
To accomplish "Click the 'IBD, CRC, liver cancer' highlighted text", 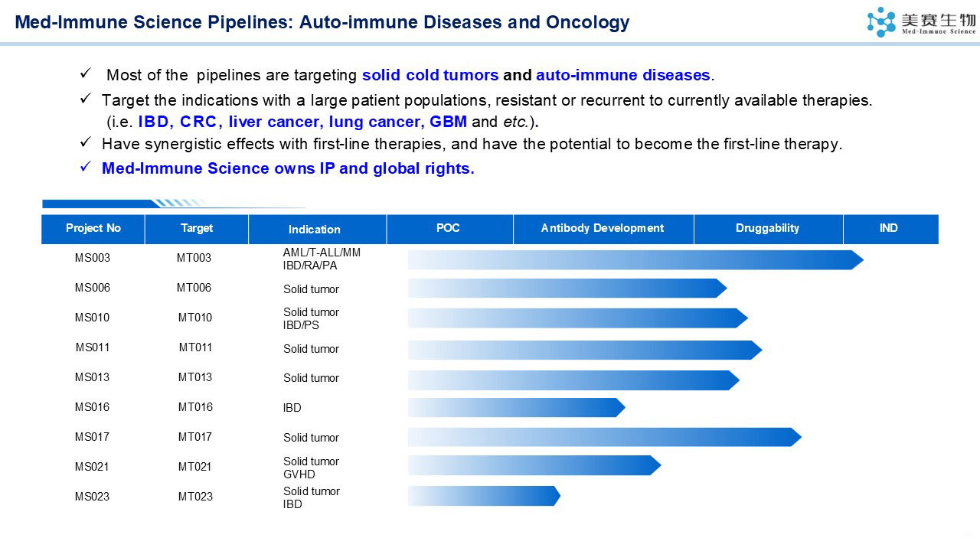I will tap(302, 122).
